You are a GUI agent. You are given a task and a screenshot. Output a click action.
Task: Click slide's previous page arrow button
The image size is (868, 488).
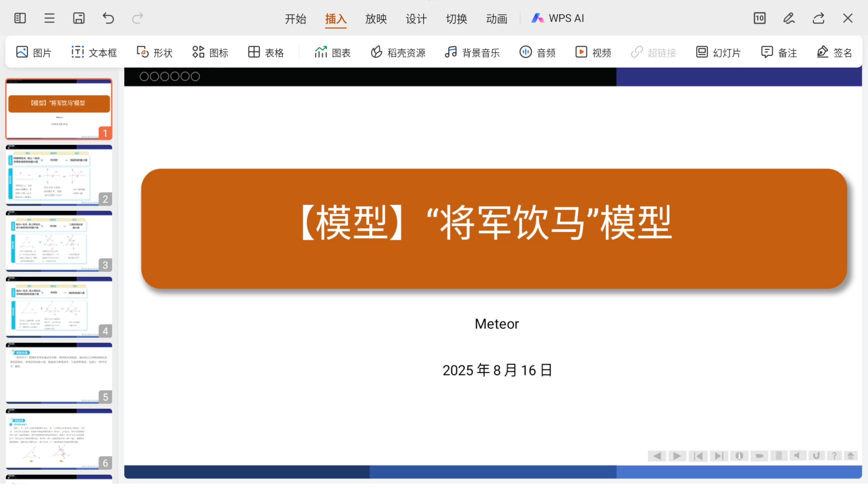tap(657, 456)
